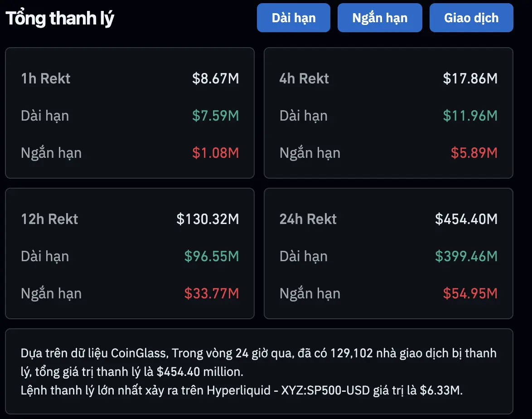The image size is (532, 419).
Task: Open the Giao dịch button
Action: point(471,18)
